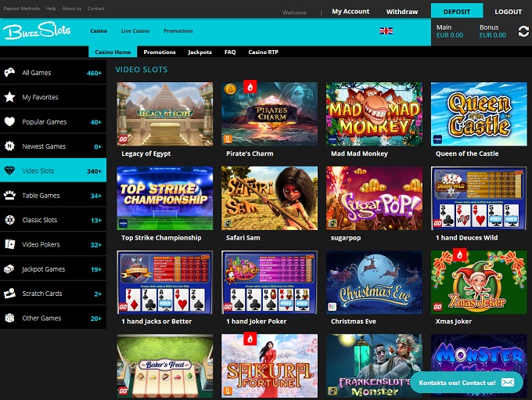Screen dimensions: 532x400
Task: Open the Jackpots submenu tab
Action: [x=199, y=52]
